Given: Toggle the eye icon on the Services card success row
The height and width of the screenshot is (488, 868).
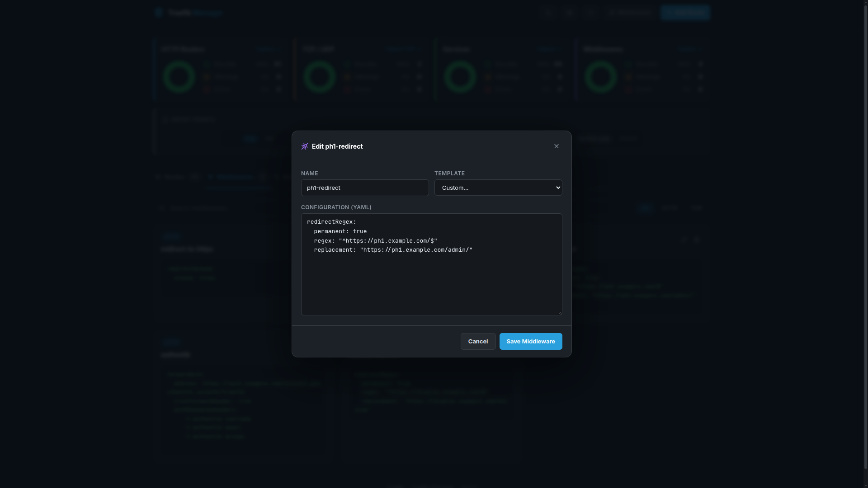Looking at the screenshot, I should (x=560, y=64).
